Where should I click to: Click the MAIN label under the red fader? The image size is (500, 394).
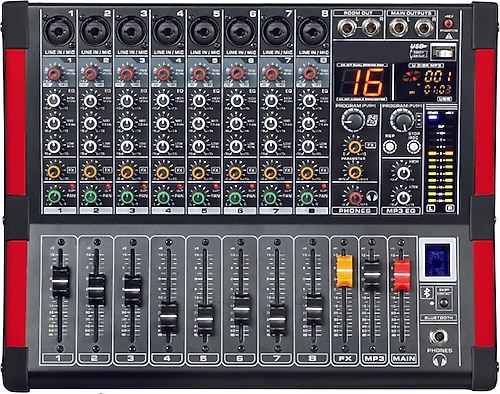[x=404, y=359]
